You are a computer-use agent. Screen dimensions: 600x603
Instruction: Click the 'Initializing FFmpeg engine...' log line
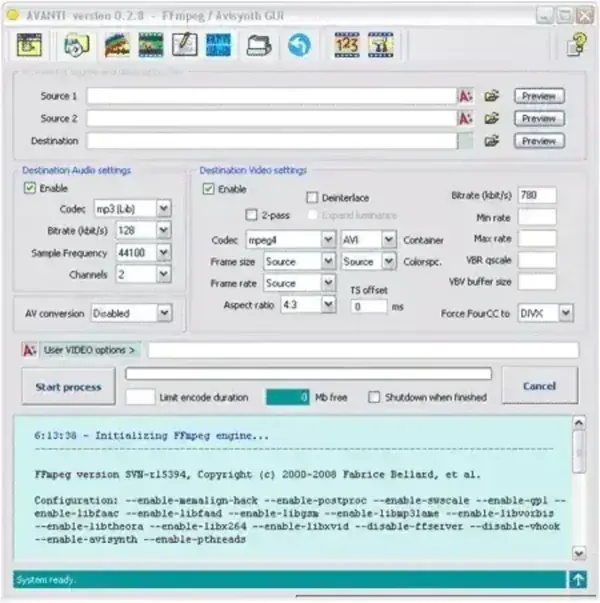pos(151,436)
